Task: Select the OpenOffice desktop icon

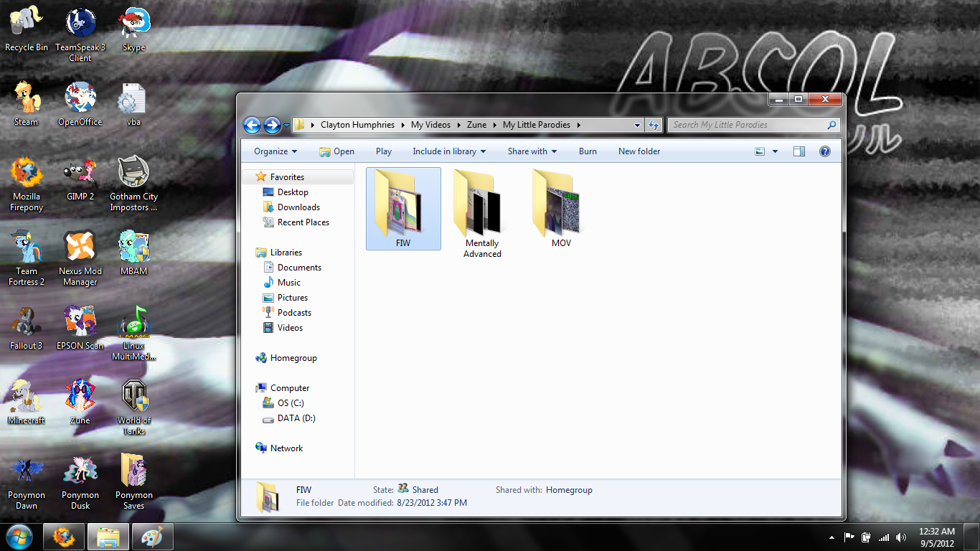Action: pos(80,103)
